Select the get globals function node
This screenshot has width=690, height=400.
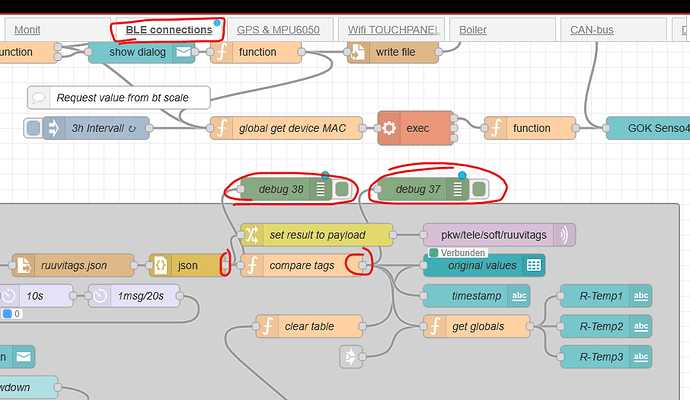click(485, 326)
